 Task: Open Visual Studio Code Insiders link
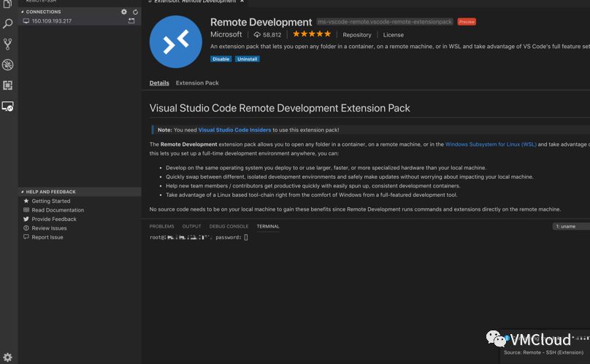click(234, 130)
